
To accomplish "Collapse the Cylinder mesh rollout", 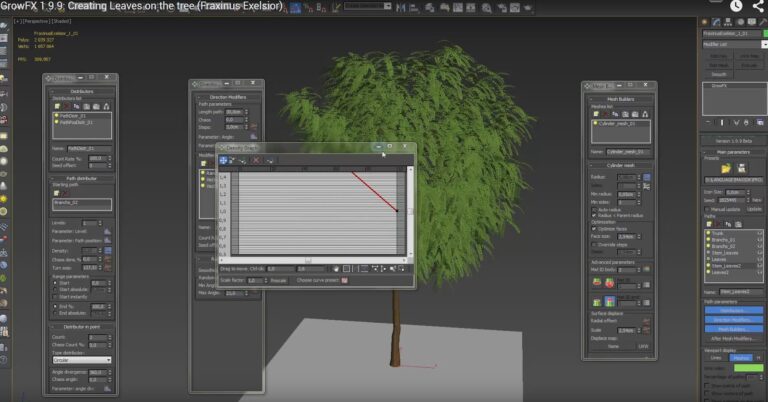I will (620, 166).
